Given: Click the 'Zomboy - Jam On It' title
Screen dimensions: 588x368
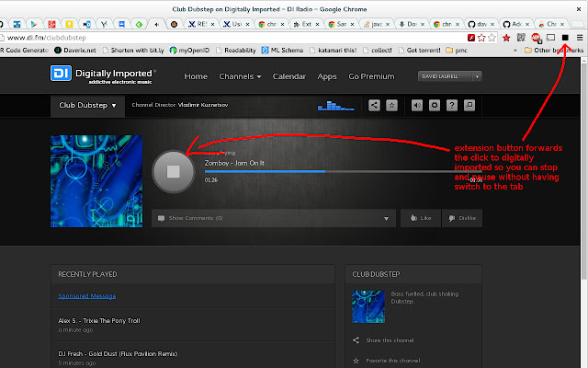Looking at the screenshot, I should click(234, 163).
